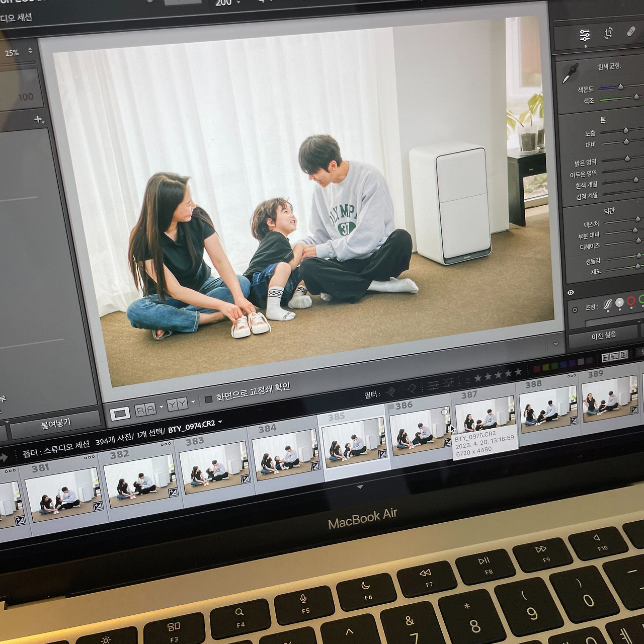Image resolution: width=644 pixels, height=644 pixels.
Task: Select filmstrip thumbnail 381
Action: tap(64, 494)
